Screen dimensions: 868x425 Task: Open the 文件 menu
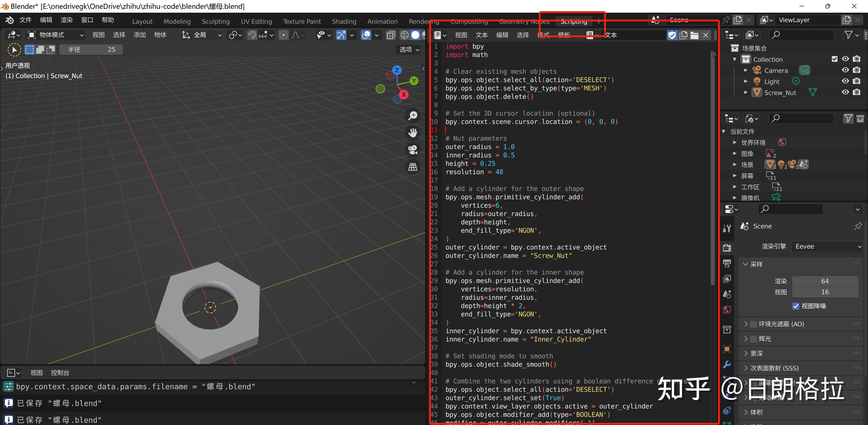point(25,19)
